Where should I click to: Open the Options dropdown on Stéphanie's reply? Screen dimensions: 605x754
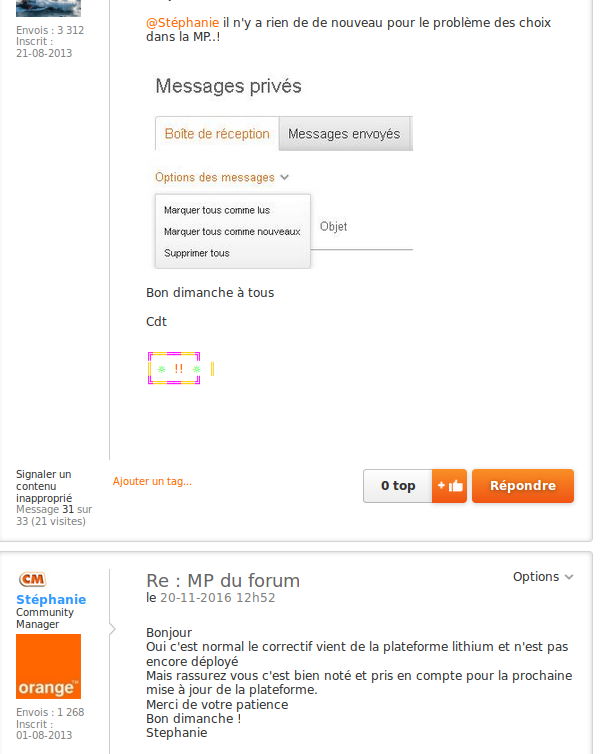543,577
